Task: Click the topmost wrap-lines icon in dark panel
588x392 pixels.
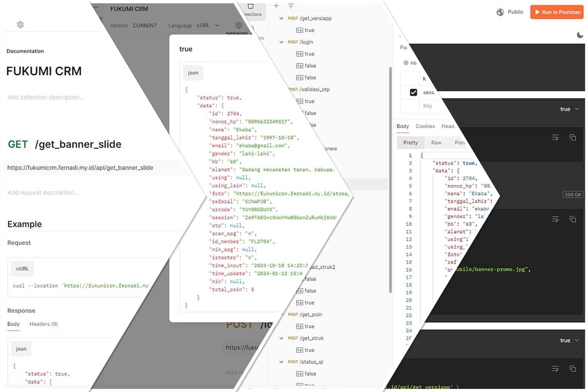Action: coord(555,137)
